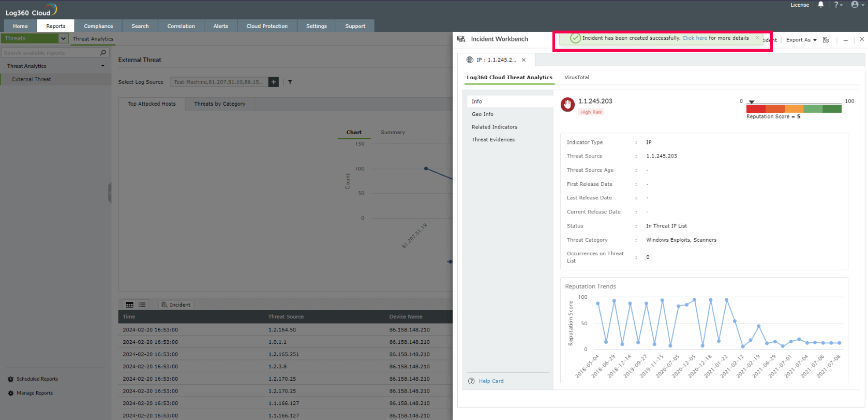Screen dimensions: 868x420
Task: Click the Log360 Cloud logo
Action: [31, 10]
